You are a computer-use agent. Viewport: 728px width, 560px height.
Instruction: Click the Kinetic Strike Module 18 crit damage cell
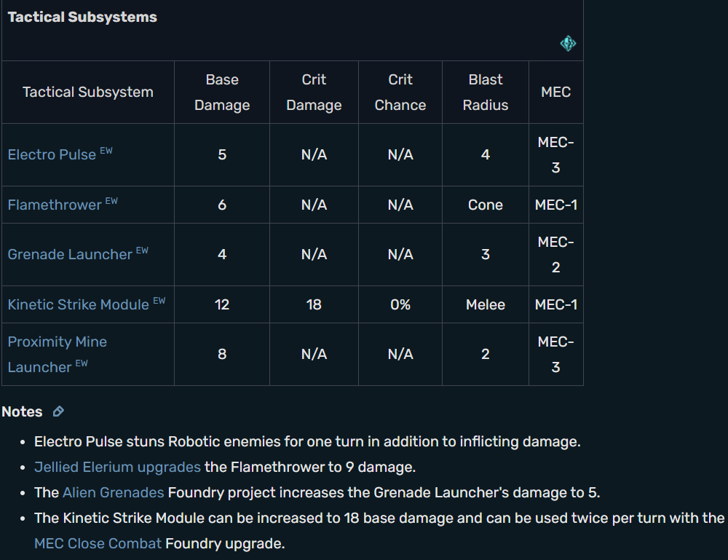click(x=314, y=304)
